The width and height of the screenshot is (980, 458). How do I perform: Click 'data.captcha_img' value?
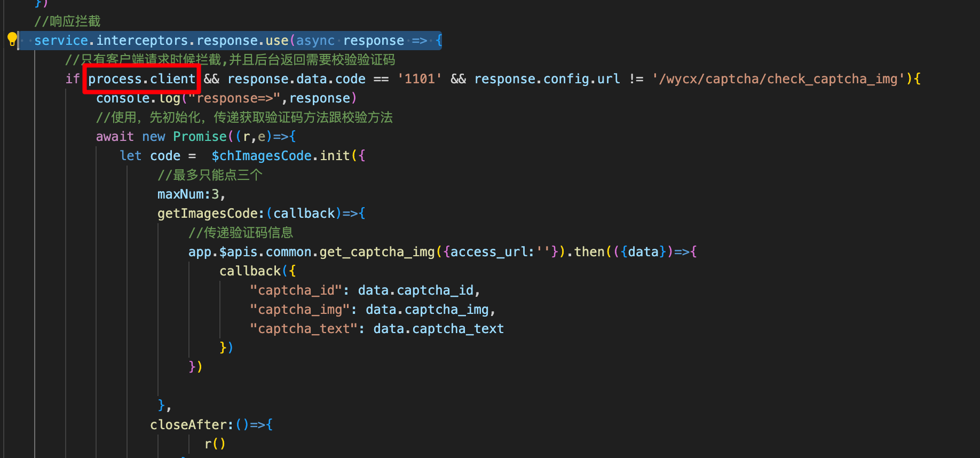(427, 310)
